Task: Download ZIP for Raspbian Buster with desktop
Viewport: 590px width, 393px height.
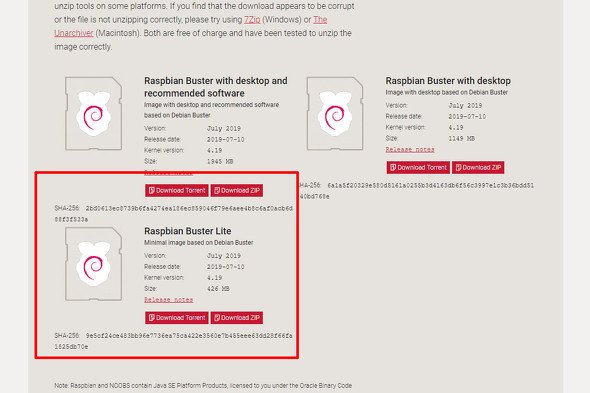Action: coord(478,168)
